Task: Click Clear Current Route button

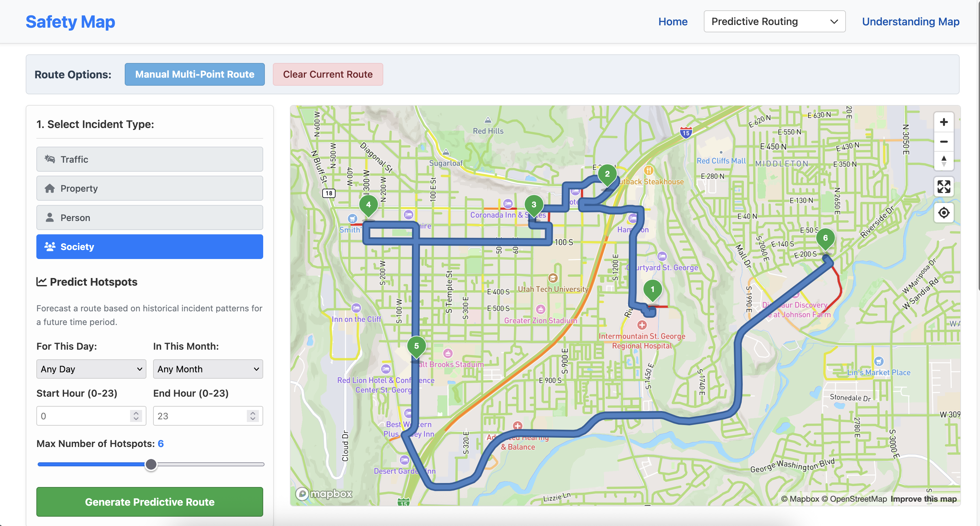Action: (x=328, y=74)
